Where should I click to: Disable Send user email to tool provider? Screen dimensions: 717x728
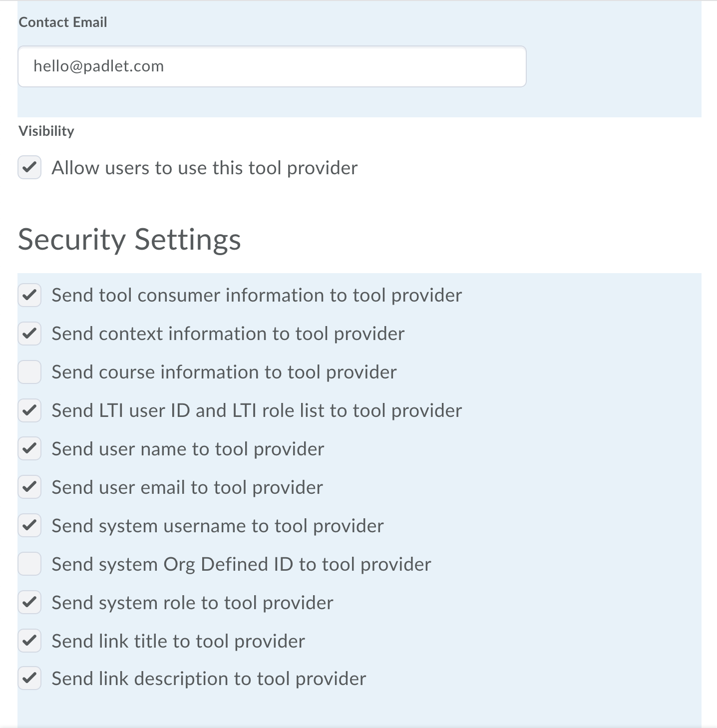[29, 487]
